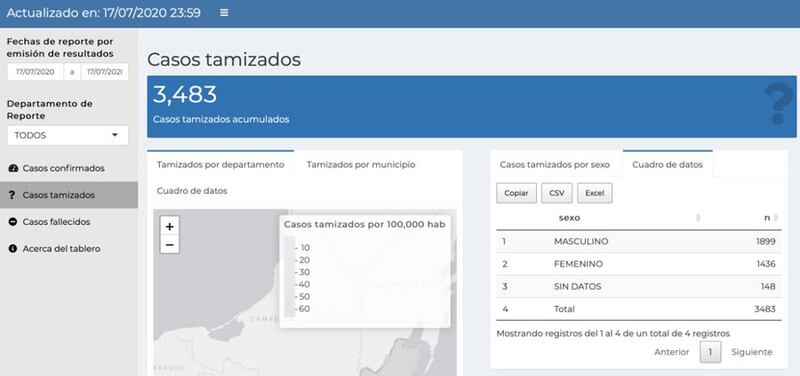This screenshot has width=800, height=376.
Task: Click the minus circle icon beside Casos fallecidos
Action: [13, 222]
